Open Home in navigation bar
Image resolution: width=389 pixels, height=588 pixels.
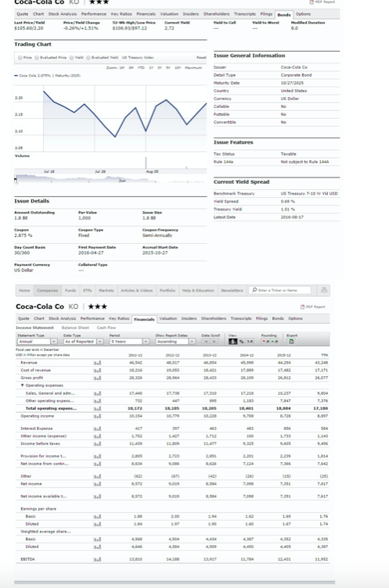click(x=24, y=290)
